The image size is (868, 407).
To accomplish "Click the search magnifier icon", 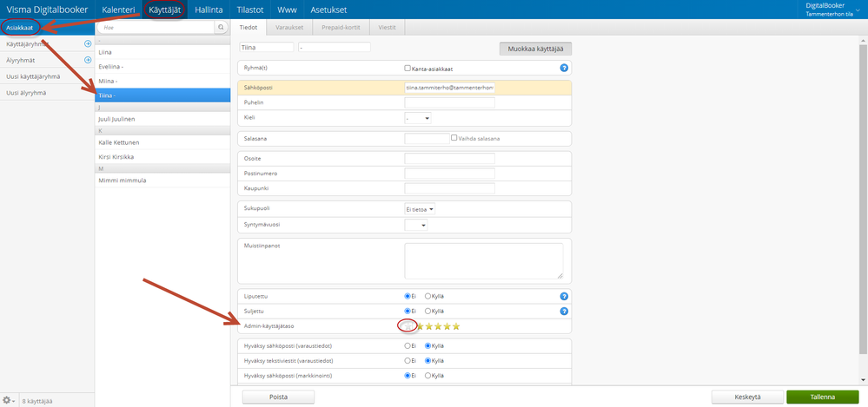I will (x=221, y=27).
